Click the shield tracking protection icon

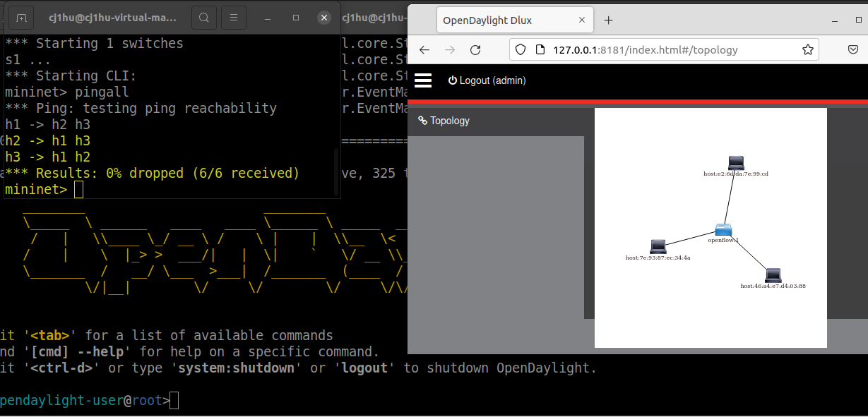(x=521, y=49)
